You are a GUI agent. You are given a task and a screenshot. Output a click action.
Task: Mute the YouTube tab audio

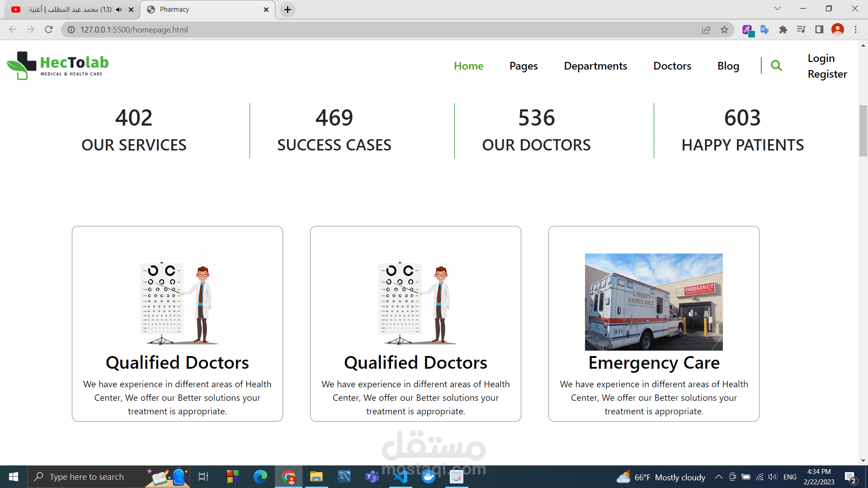click(x=119, y=9)
